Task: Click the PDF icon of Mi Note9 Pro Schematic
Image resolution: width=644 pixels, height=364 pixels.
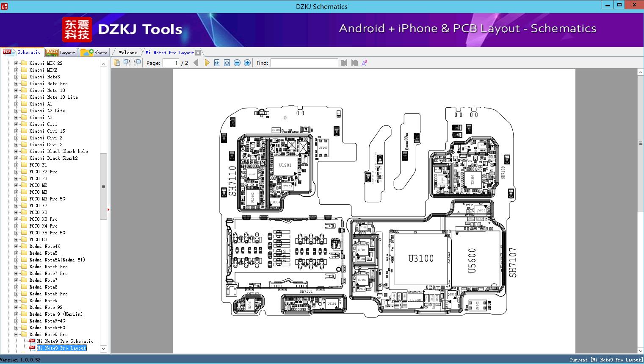Action: [x=32, y=341]
